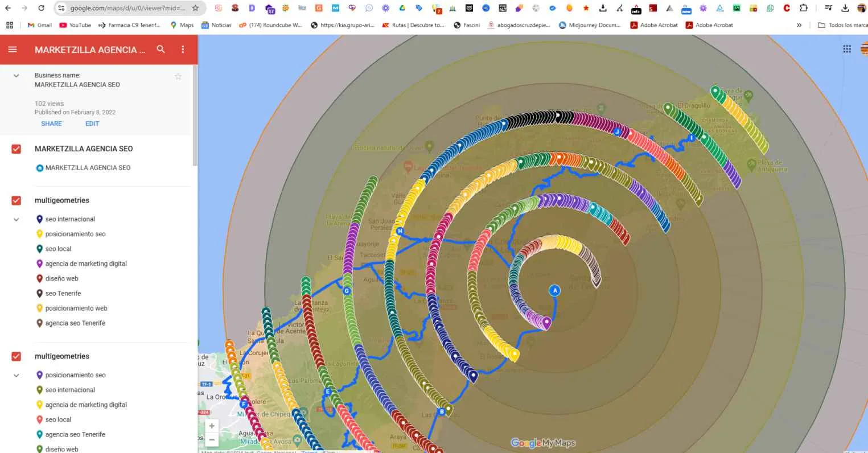Click the EDIT link
The height and width of the screenshot is (453, 868).
(92, 123)
